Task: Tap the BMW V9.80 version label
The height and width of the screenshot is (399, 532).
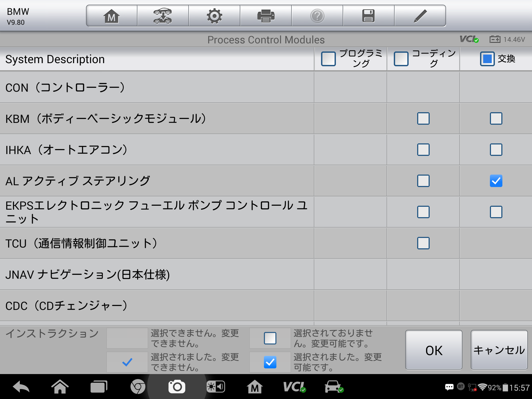Action: 18,17
